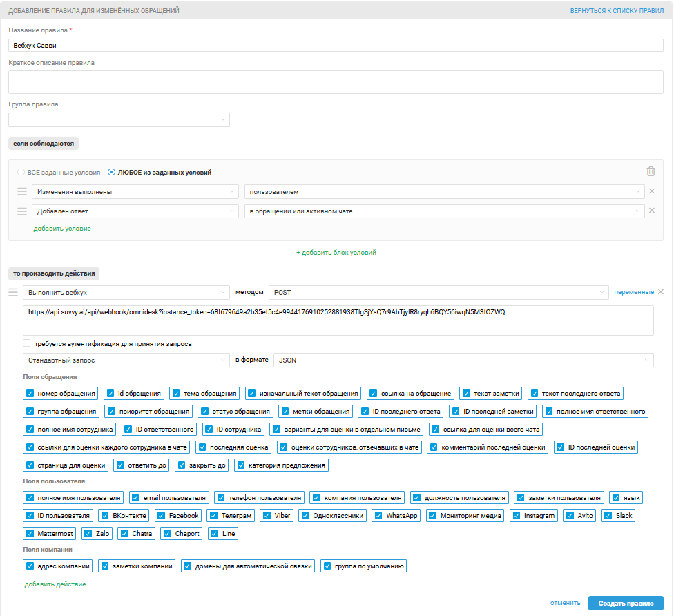Expand the POST method dropdown
This screenshot has height=616, width=674.
439,293
